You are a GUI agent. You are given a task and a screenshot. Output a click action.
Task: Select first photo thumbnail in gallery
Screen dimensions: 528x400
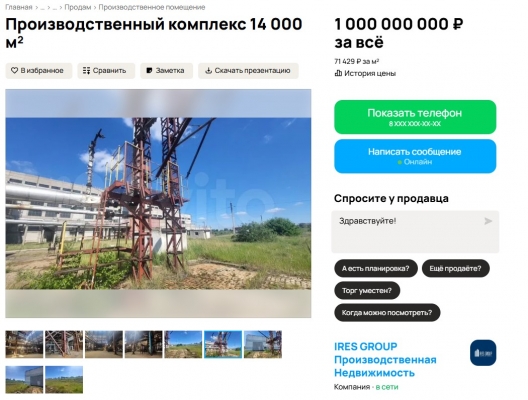24,344
